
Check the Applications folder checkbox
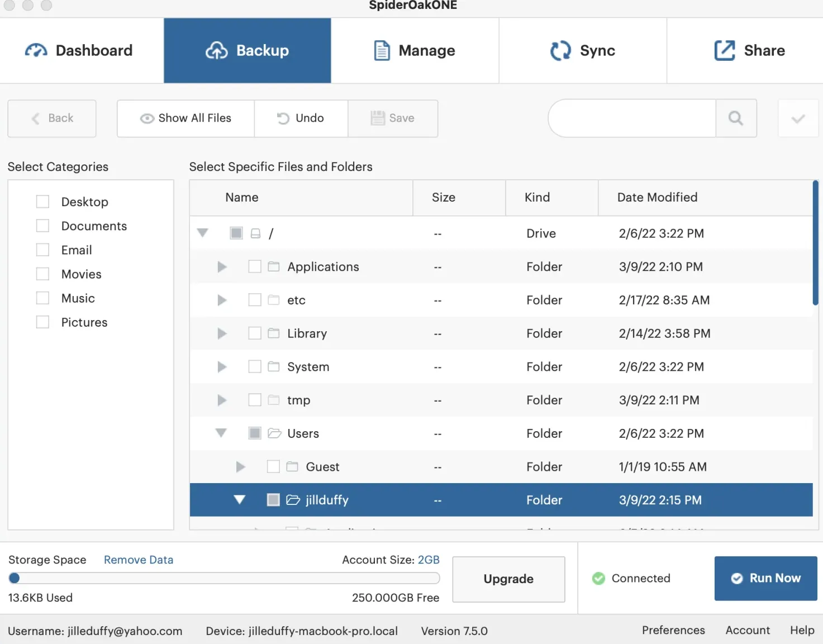pos(255,266)
